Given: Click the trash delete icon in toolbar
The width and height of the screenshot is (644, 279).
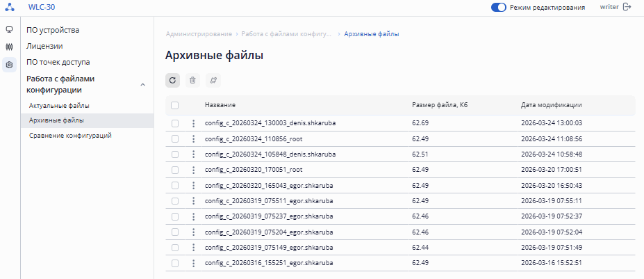Looking at the screenshot, I should 192,80.
